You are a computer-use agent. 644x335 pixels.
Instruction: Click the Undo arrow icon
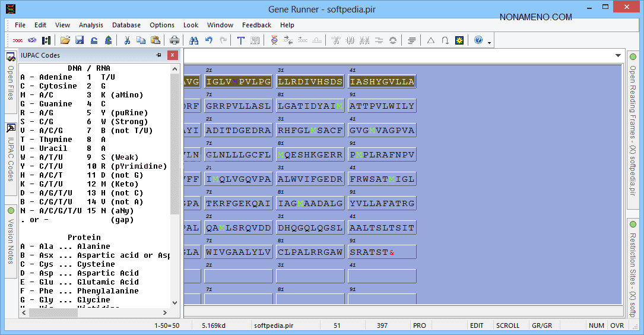point(208,40)
